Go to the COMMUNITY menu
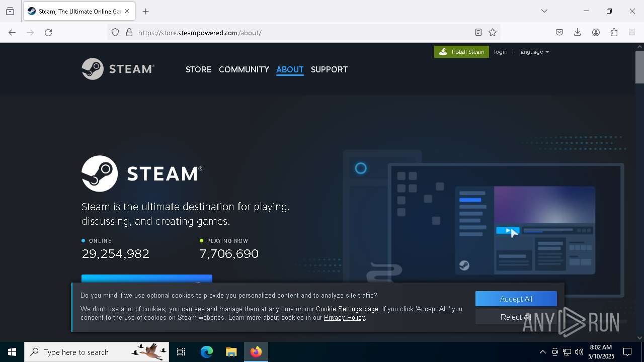 pyautogui.click(x=244, y=69)
